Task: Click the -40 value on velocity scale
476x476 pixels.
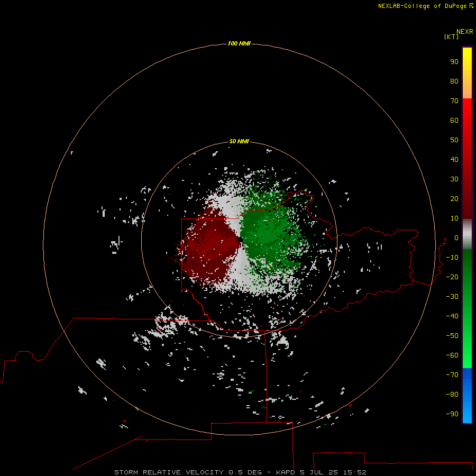Action: pyautogui.click(x=452, y=316)
